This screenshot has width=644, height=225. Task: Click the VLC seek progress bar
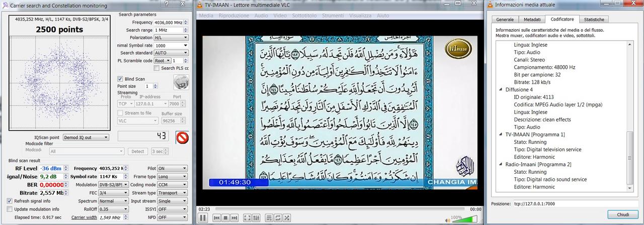point(340,209)
